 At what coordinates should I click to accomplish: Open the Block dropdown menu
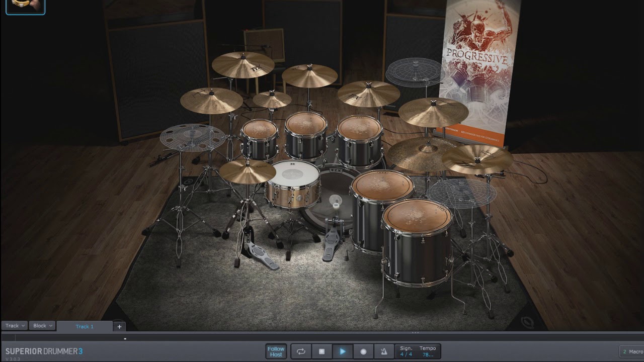point(42,326)
